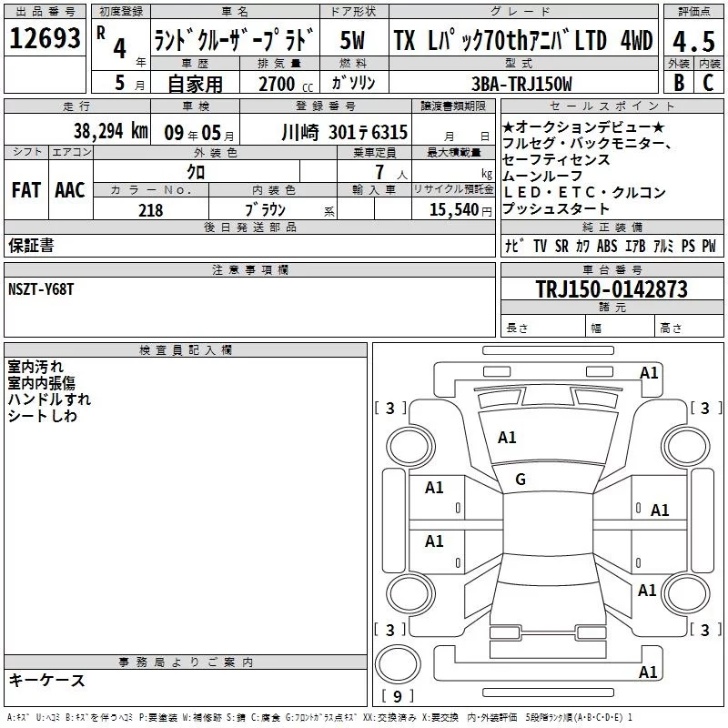Click door shape 5W
The height and width of the screenshot is (728, 728).
[352, 40]
